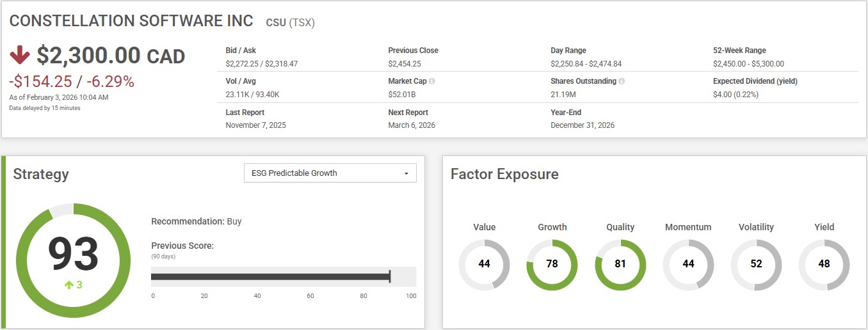
Task: Click the Value factor gauge showing 44
Action: tap(484, 264)
